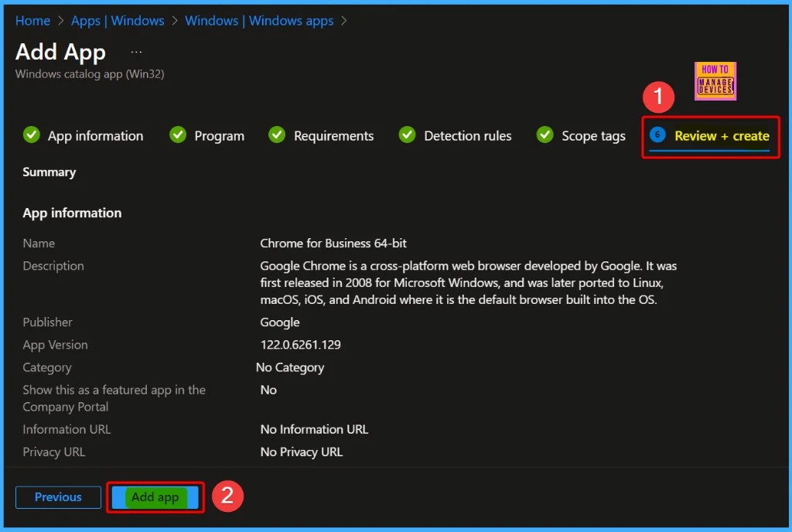The height and width of the screenshot is (532, 792).
Task: Click the 'Description' field label
Action: tap(53, 266)
